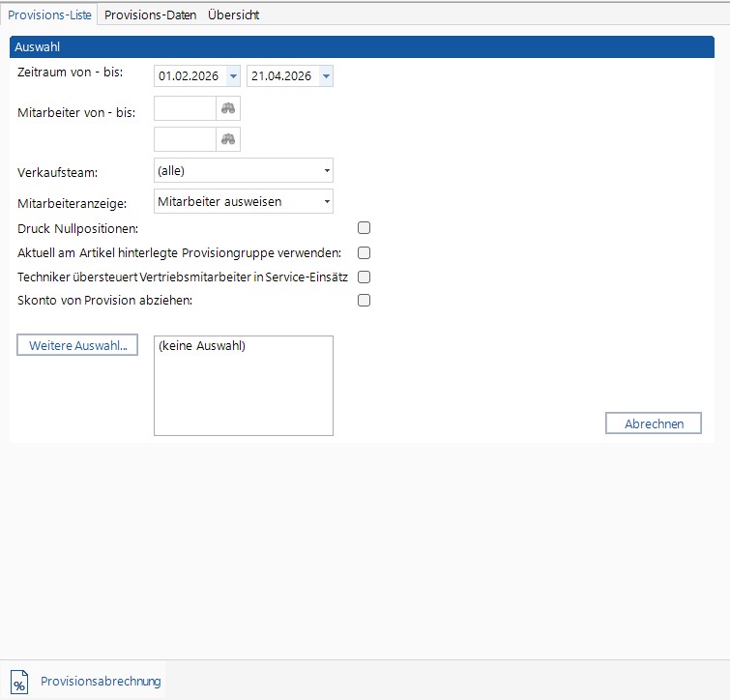Open the Mitarbeiteranzeige dropdown
Image resolution: width=730 pixels, height=700 pixels.
(327, 202)
